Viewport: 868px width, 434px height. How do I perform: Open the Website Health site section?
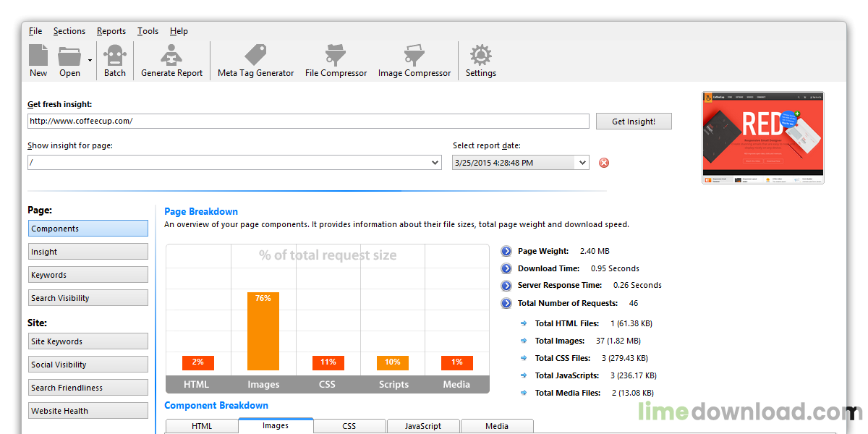88,411
